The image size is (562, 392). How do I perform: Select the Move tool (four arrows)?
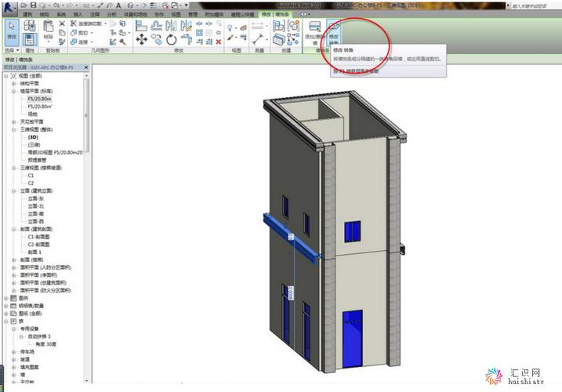click(141, 39)
